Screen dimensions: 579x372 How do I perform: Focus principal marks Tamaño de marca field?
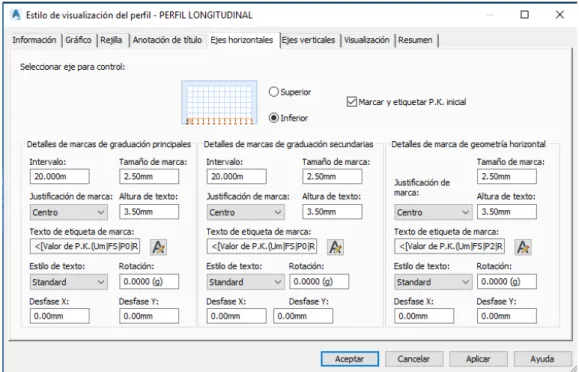149,176
